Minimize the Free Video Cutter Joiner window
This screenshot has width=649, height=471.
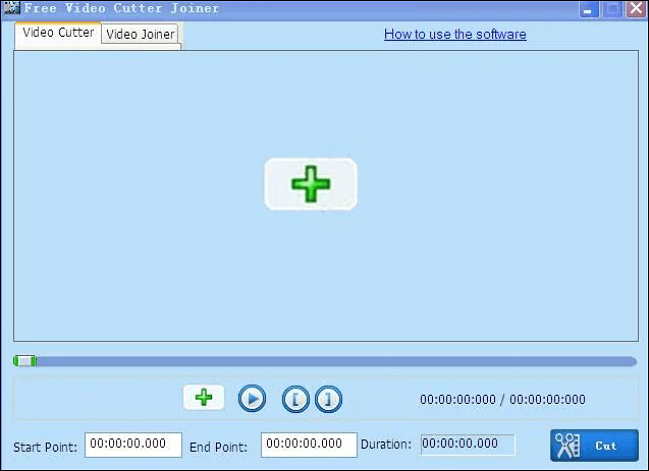pos(588,9)
